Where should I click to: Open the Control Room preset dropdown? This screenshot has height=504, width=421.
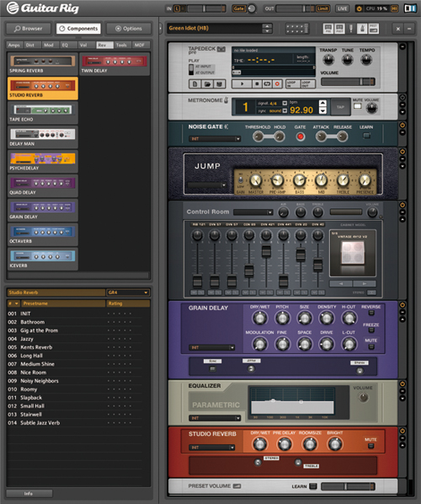[253, 212]
